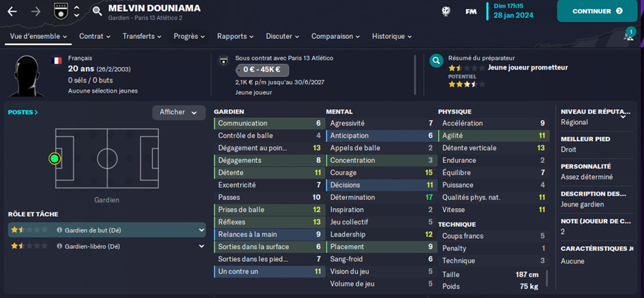Expand the Gardien-libéro (Dé) role chevron
This screenshot has width=644, height=298.
click(x=201, y=246)
